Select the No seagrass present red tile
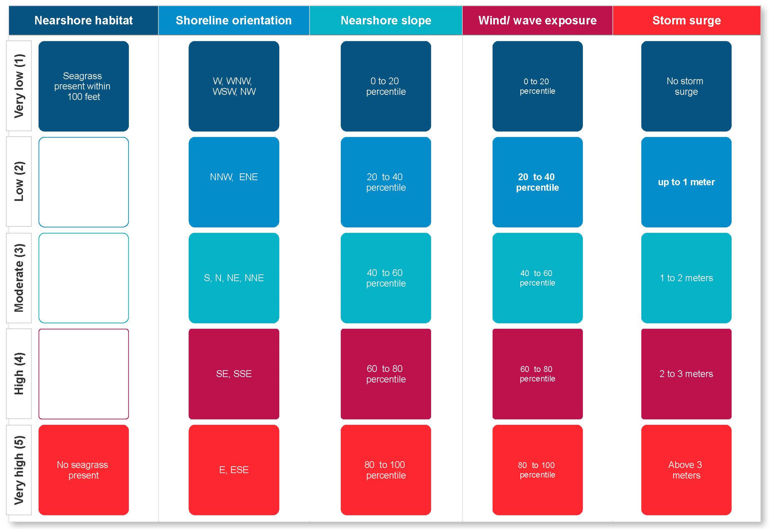Image resolution: width=771 pixels, height=532 pixels. point(83,470)
